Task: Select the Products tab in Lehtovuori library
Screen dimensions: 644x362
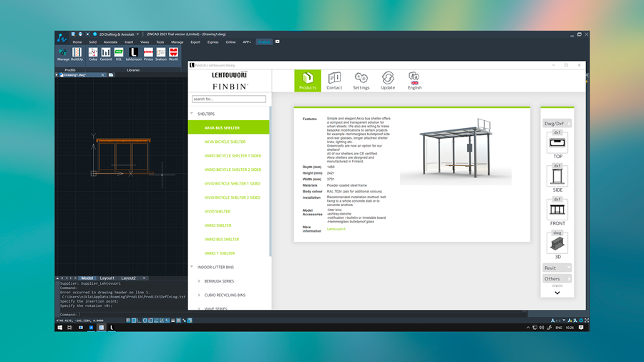Action: (x=308, y=80)
